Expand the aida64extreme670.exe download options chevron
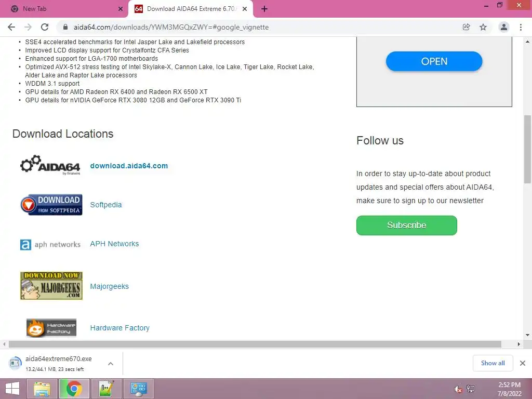Screen dimensions: 532x399 point(111,364)
